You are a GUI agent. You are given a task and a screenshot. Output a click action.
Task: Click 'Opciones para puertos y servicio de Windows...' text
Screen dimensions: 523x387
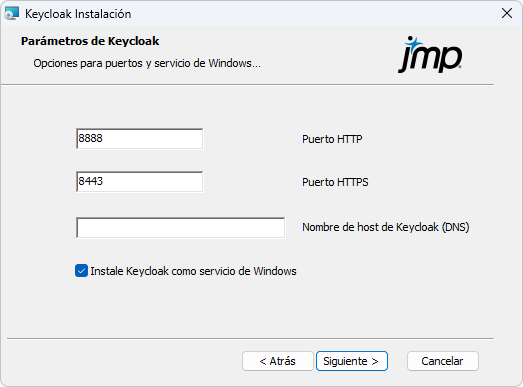point(147,63)
